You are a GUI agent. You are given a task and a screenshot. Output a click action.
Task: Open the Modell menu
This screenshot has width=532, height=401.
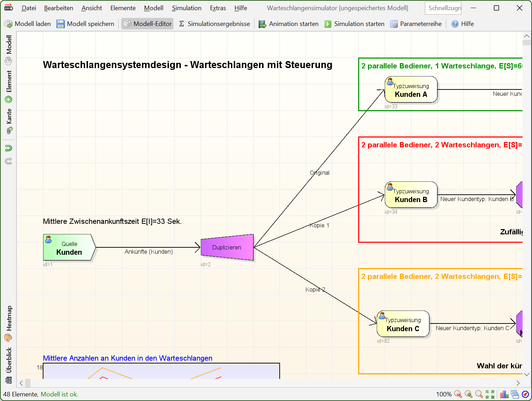pyautogui.click(x=154, y=8)
